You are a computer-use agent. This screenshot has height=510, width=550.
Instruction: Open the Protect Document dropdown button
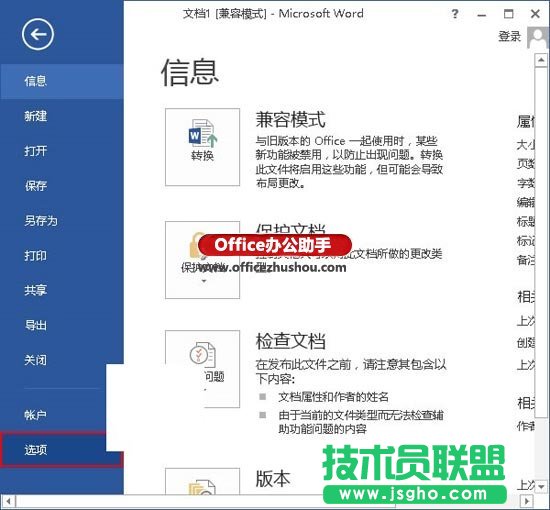click(x=202, y=260)
